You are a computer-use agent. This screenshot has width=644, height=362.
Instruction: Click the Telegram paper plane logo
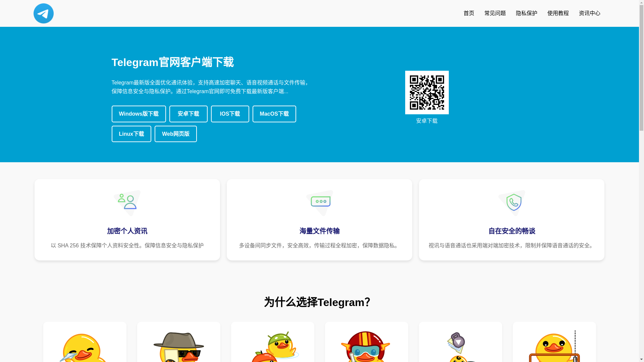[44, 13]
